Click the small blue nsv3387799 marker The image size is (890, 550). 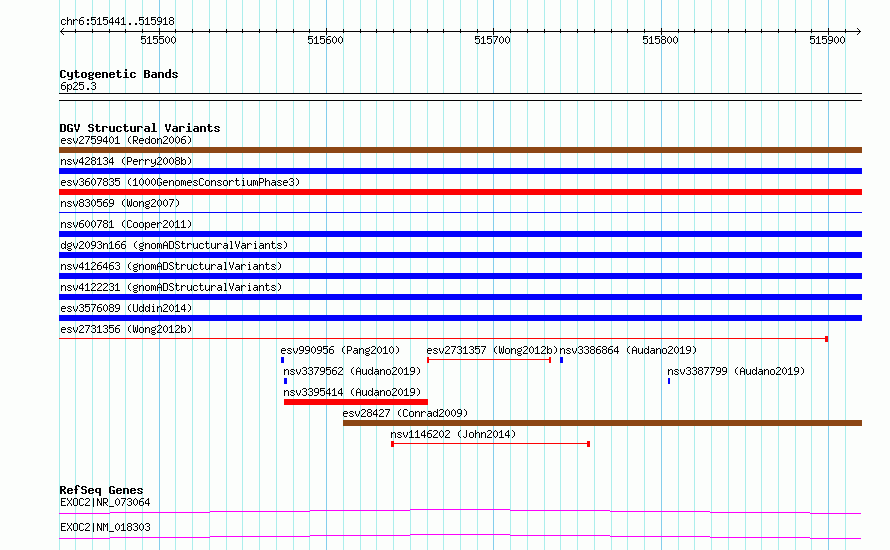[x=669, y=381]
